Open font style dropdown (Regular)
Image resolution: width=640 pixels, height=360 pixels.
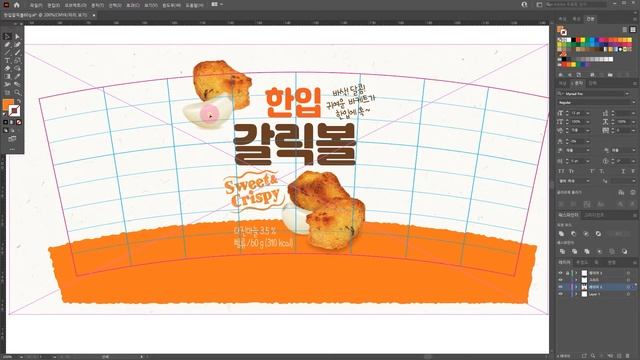pos(633,102)
